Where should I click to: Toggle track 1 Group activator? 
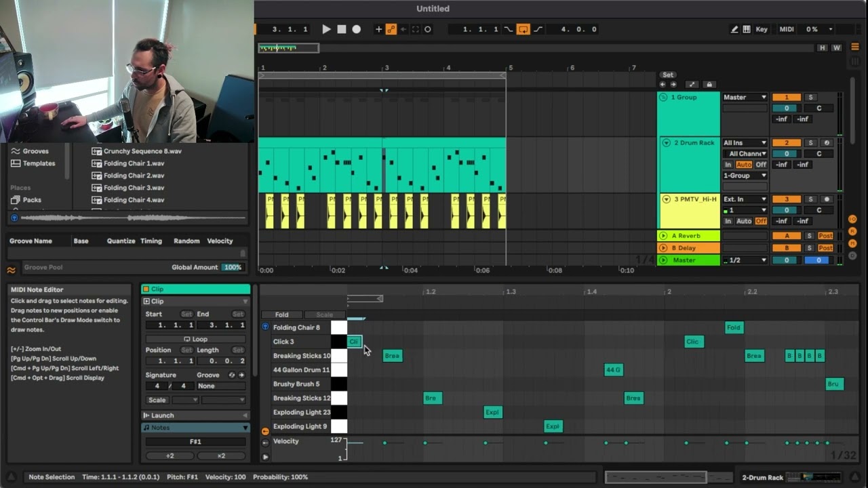click(787, 98)
